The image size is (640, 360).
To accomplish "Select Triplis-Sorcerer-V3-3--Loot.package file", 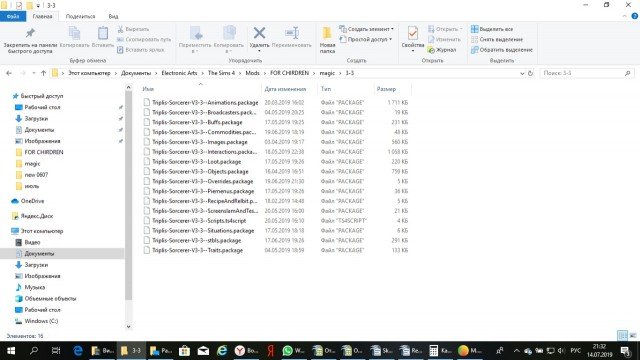I will 196,162.
